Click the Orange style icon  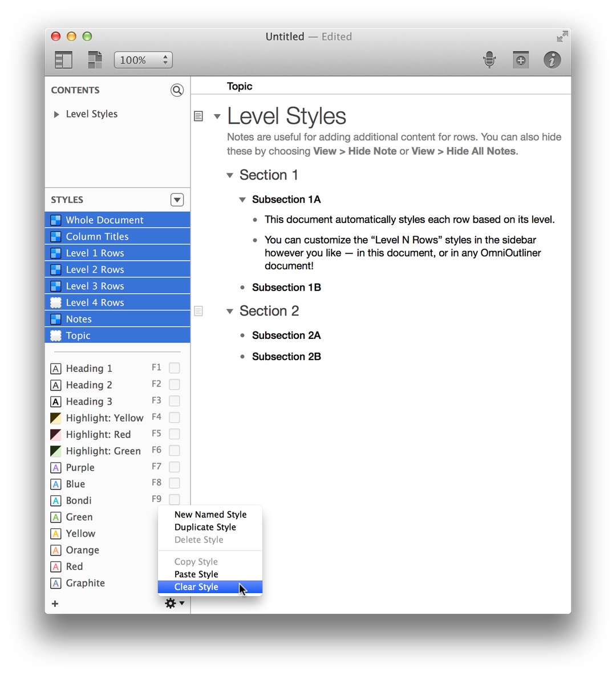pyautogui.click(x=55, y=550)
